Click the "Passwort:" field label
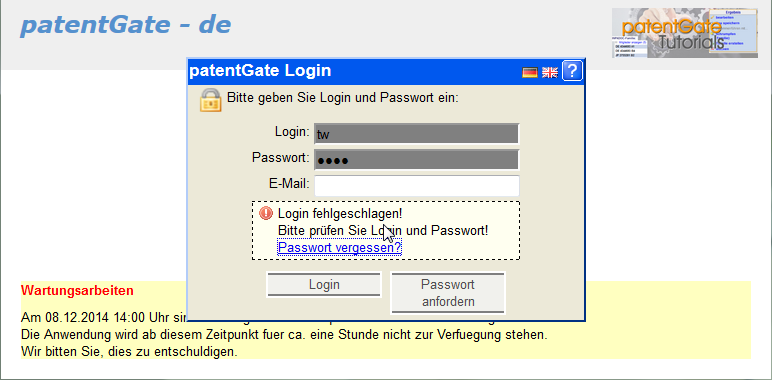This screenshot has width=772, height=380. click(x=281, y=158)
